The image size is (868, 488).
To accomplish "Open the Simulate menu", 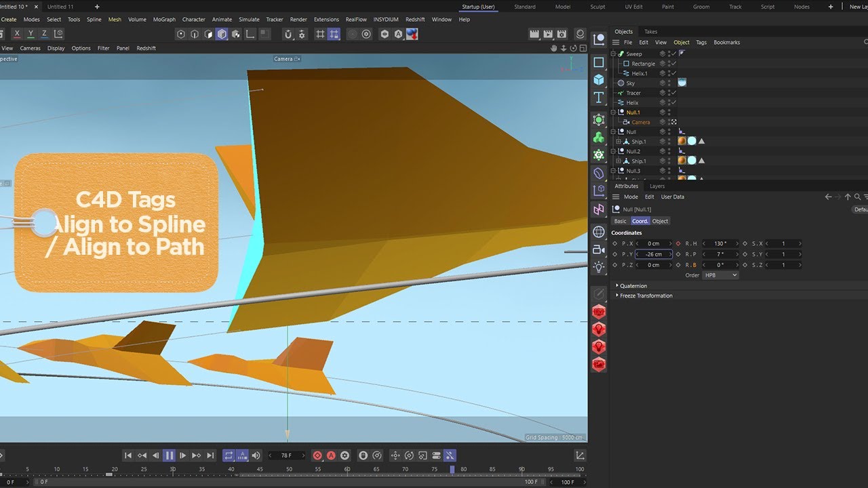I will [249, 20].
